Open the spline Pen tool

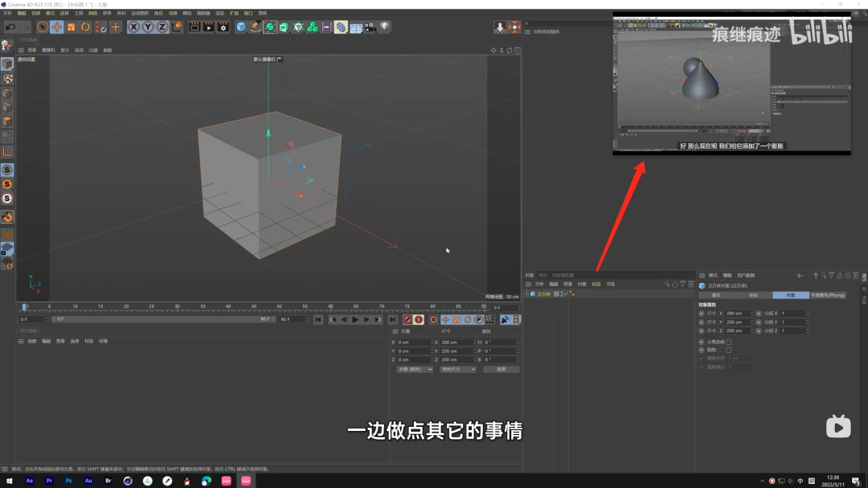256,27
